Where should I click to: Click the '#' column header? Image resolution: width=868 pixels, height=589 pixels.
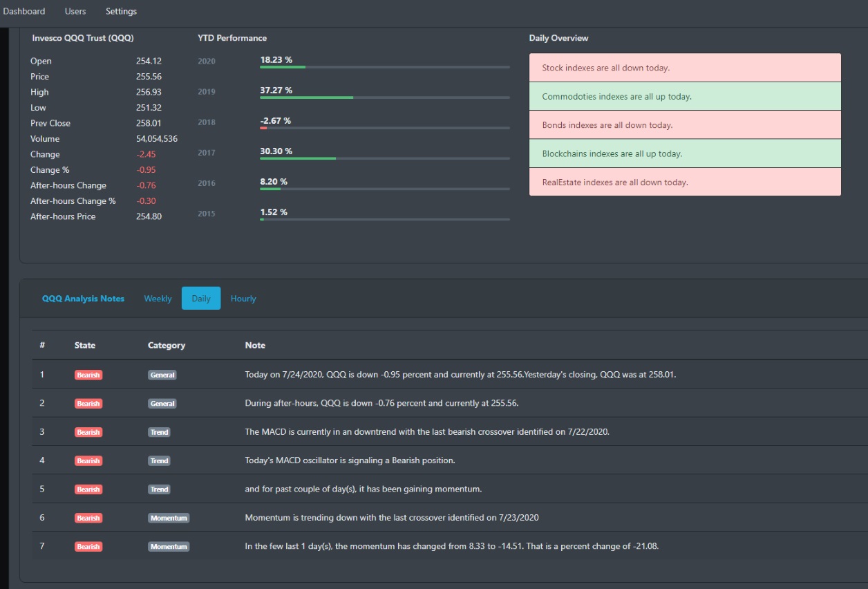(42, 345)
